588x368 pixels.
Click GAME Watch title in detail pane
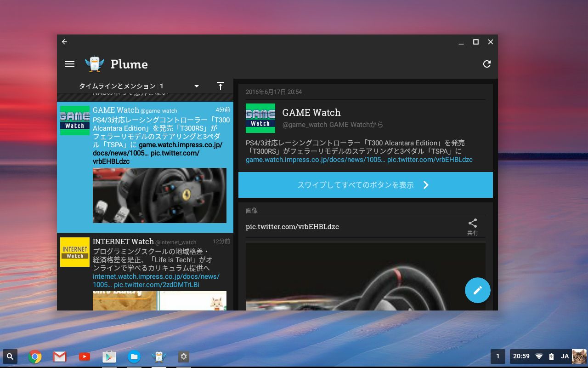tap(311, 113)
